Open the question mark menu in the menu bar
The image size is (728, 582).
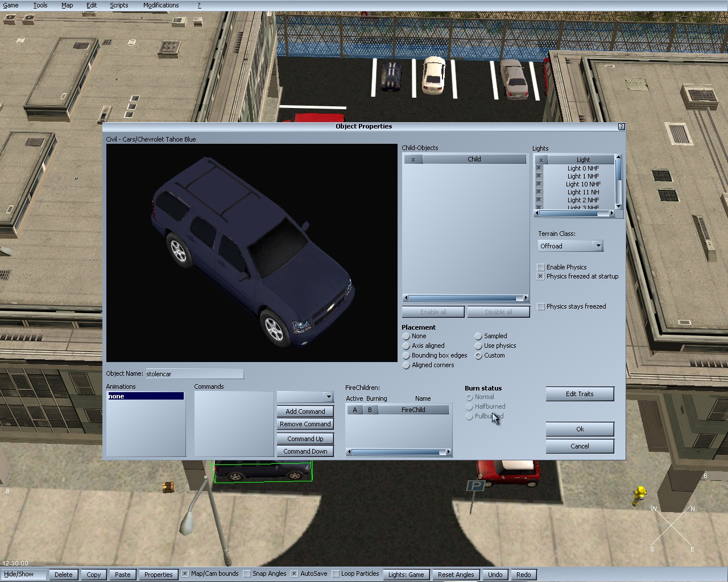199,5
